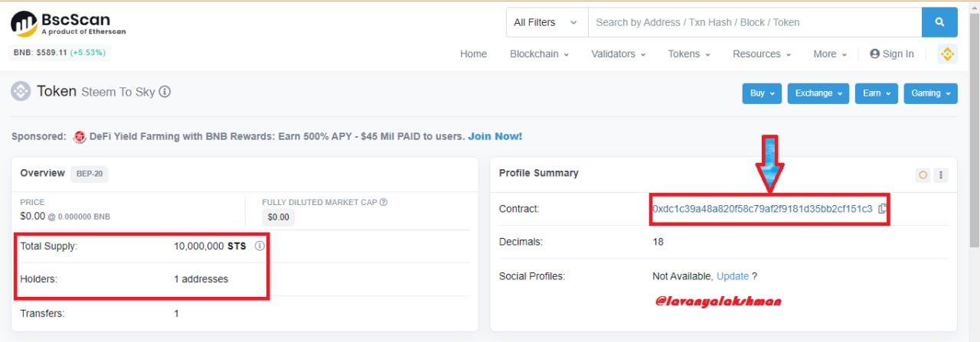Open the three-dot menu in Profile Summary
The height and width of the screenshot is (342, 980).
click(941, 174)
